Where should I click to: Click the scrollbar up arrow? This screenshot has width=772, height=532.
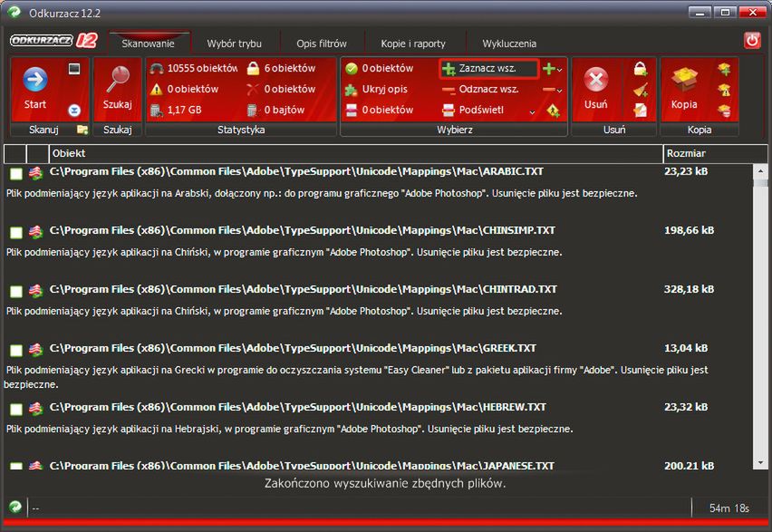point(761,170)
